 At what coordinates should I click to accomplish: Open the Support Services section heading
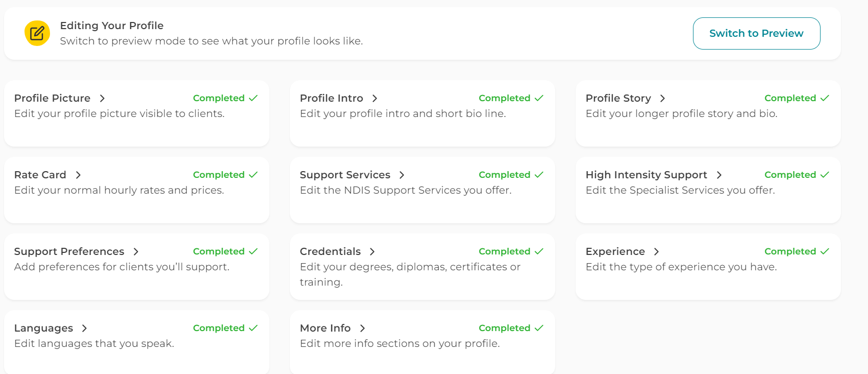point(345,175)
